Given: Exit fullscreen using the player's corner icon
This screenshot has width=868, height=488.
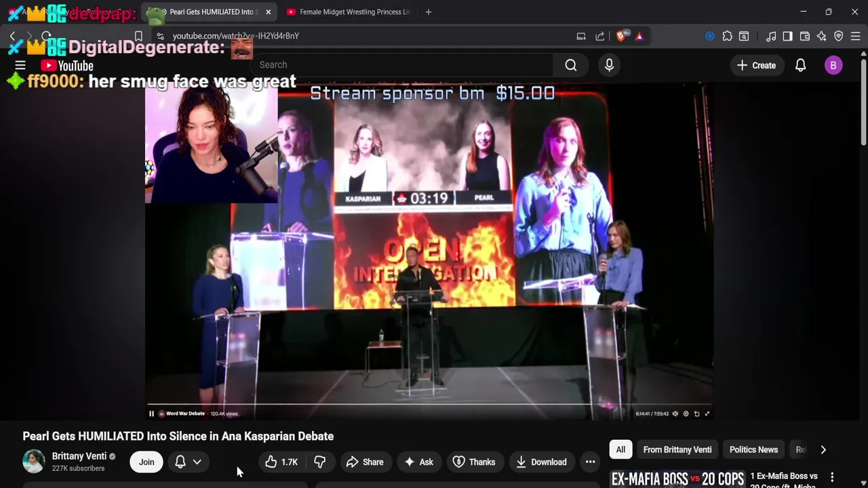Looking at the screenshot, I should coord(707,413).
